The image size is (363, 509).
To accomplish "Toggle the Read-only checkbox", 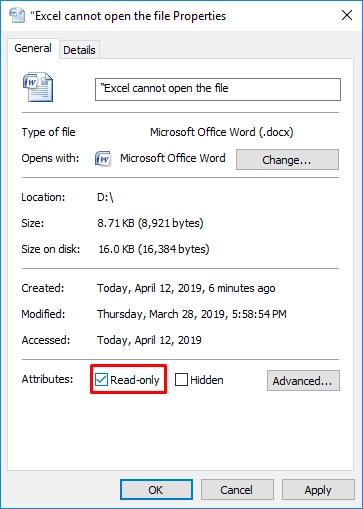I will click(x=101, y=380).
